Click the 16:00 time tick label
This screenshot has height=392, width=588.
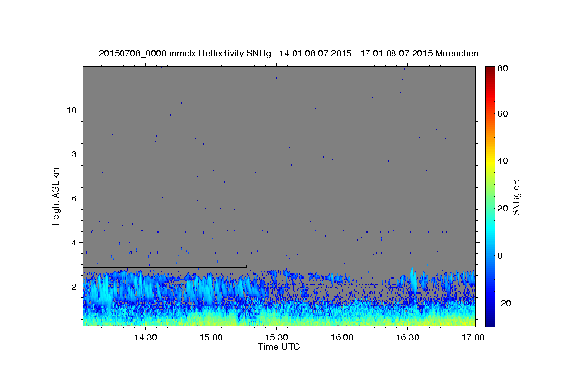(x=342, y=338)
